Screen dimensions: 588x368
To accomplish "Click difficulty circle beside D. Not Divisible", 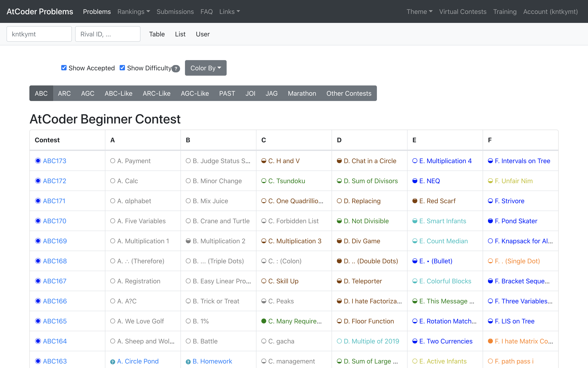I will (x=339, y=221).
